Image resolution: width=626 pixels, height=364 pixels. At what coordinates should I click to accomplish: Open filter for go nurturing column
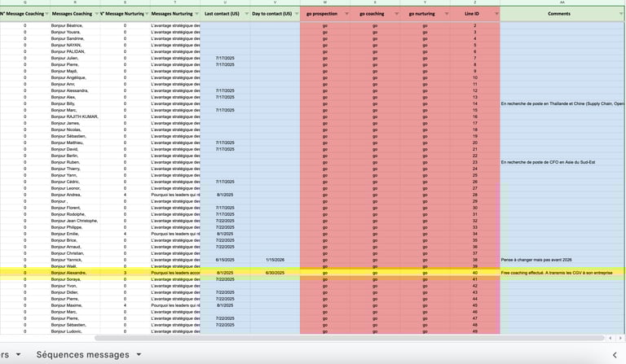pos(447,14)
